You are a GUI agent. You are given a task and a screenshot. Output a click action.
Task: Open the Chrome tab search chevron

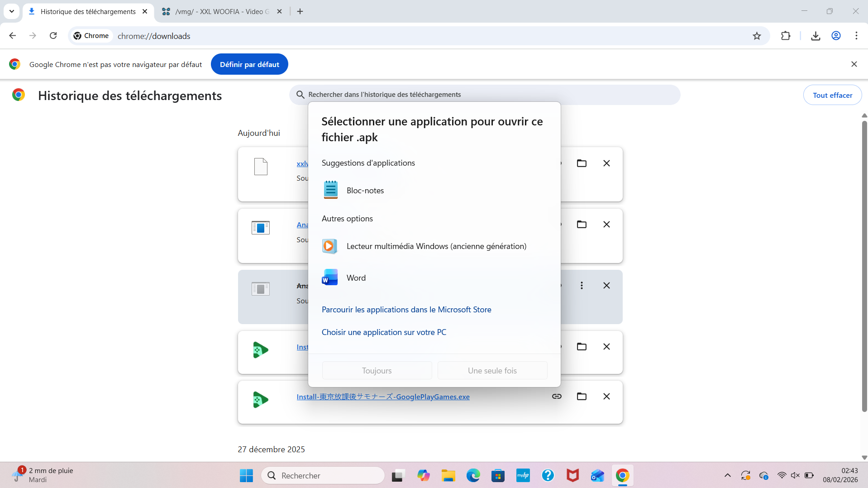click(x=12, y=11)
